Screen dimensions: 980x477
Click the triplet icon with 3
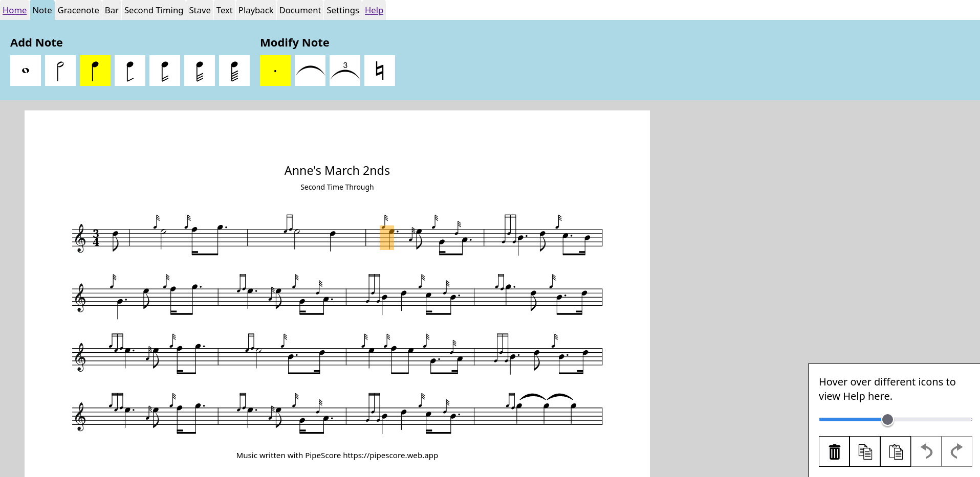pos(345,71)
